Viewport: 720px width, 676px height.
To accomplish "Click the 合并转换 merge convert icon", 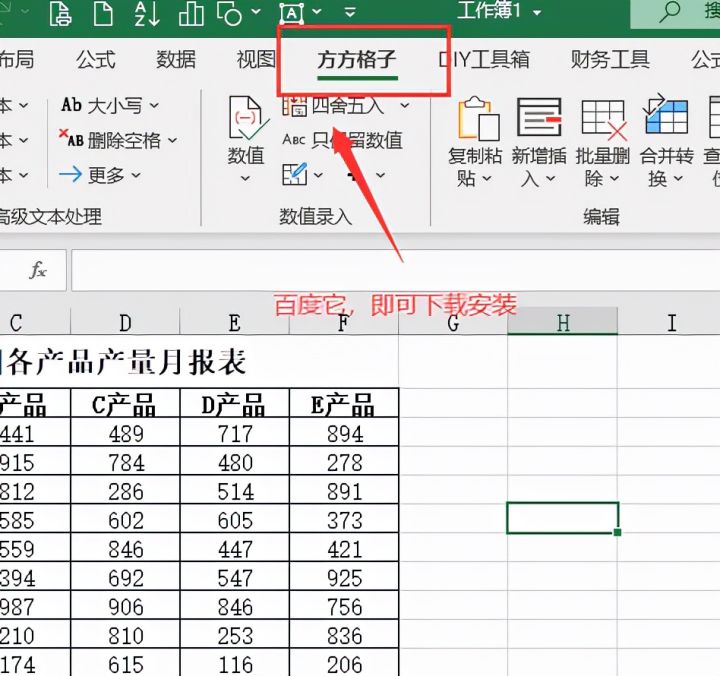I will pos(666,115).
